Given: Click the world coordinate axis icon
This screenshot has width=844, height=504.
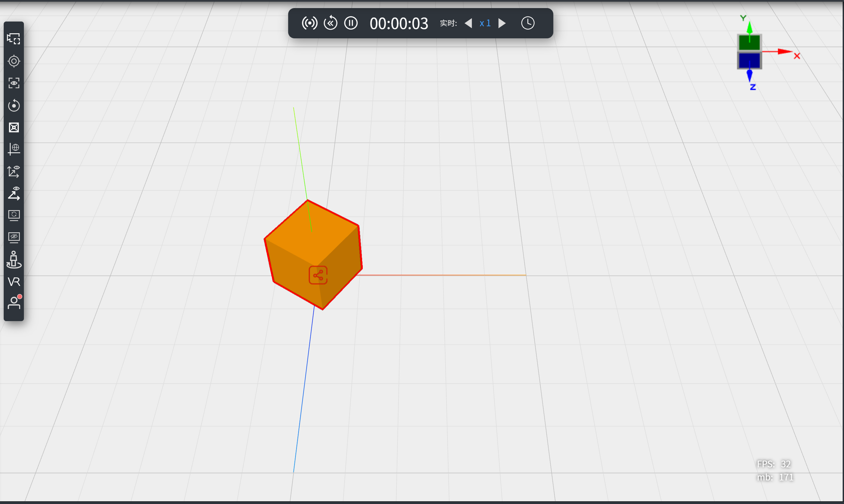Looking at the screenshot, I should tap(13, 149).
